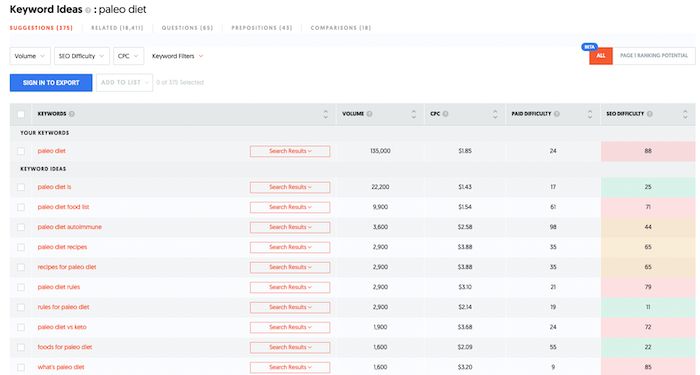Open 'paleo diet food list' keyword link
The image size is (700, 375).
(63, 207)
